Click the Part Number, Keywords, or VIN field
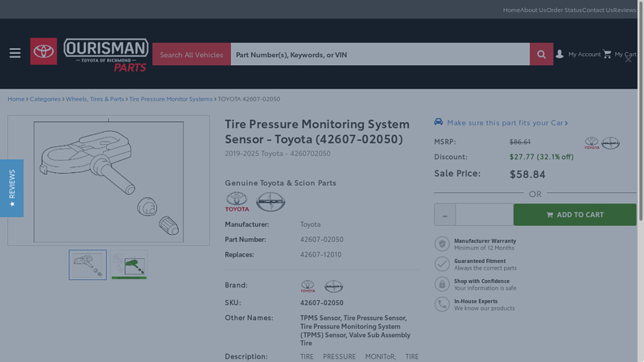This screenshot has width=644, height=362. point(380,54)
